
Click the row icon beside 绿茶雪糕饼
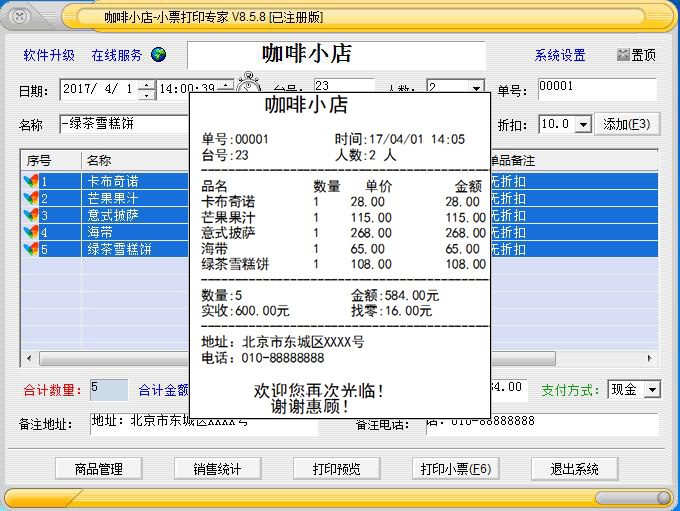coord(31,250)
